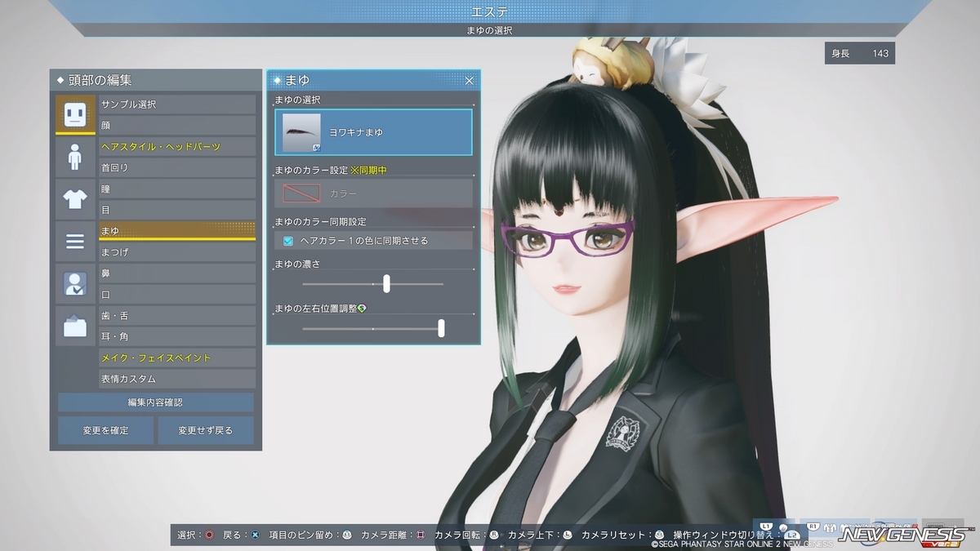Click the green gem icon beside まゆの左右位置調整
The width and height of the screenshot is (980, 551).
(x=361, y=307)
